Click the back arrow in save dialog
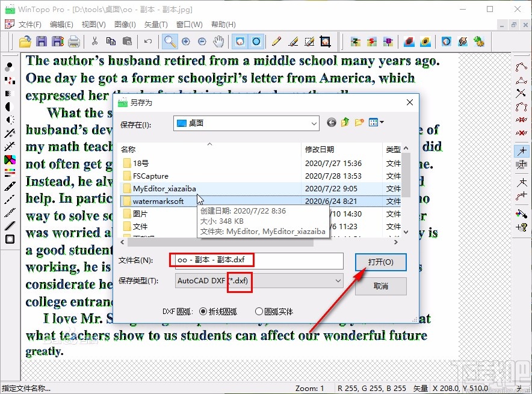Screen dimensions: 532x394 (x=332, y=122)
